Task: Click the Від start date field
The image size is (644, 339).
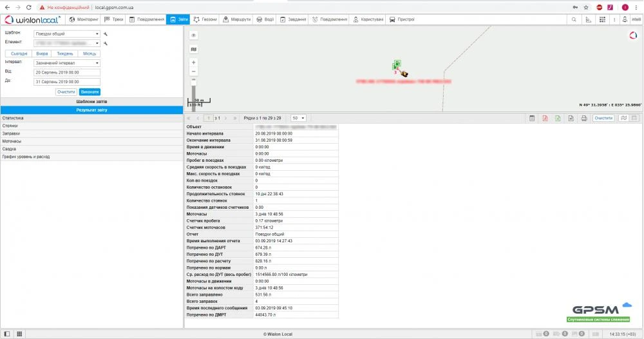Action: point(66,73)
